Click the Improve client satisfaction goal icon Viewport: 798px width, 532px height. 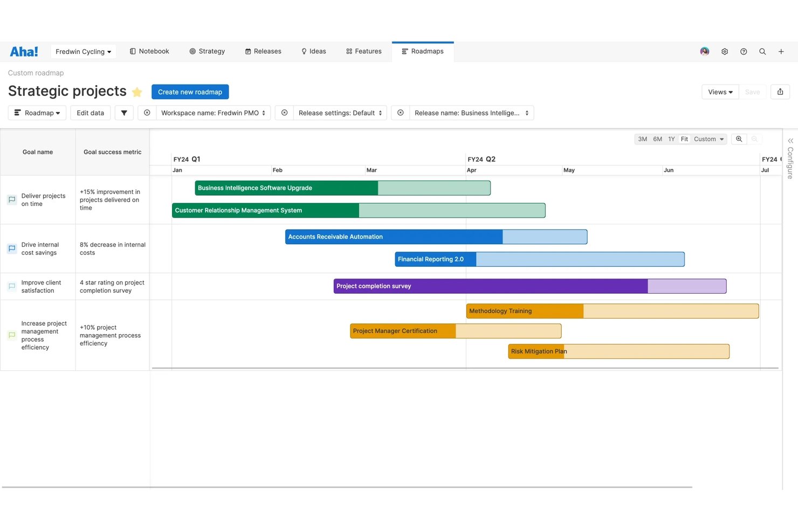[x=12, y=286]
